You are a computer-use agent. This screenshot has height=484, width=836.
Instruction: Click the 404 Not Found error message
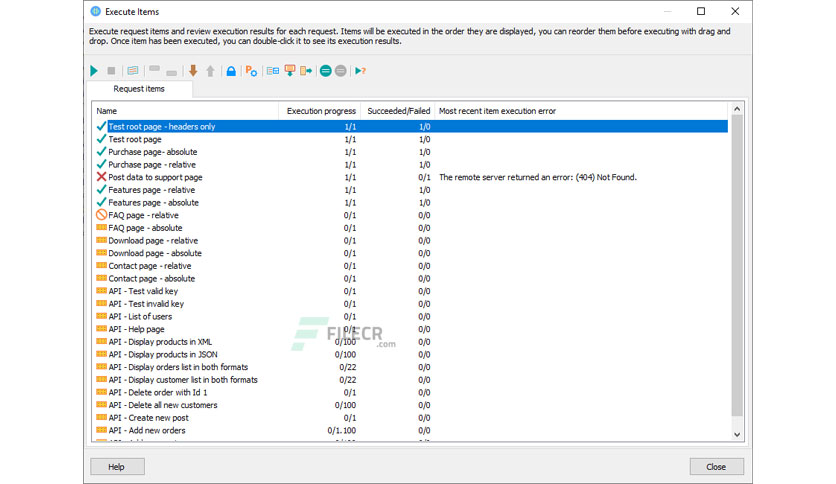pos(538,177)
